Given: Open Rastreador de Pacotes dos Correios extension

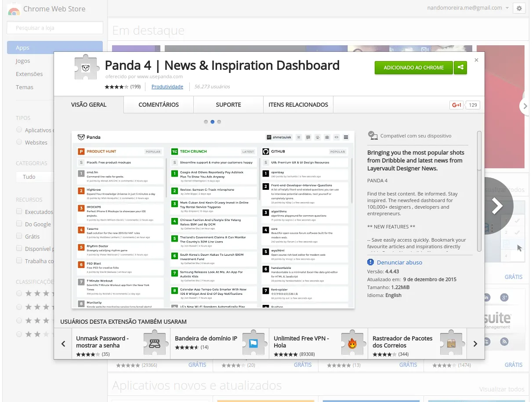Looking at the screenshot, I should point(402,342).
